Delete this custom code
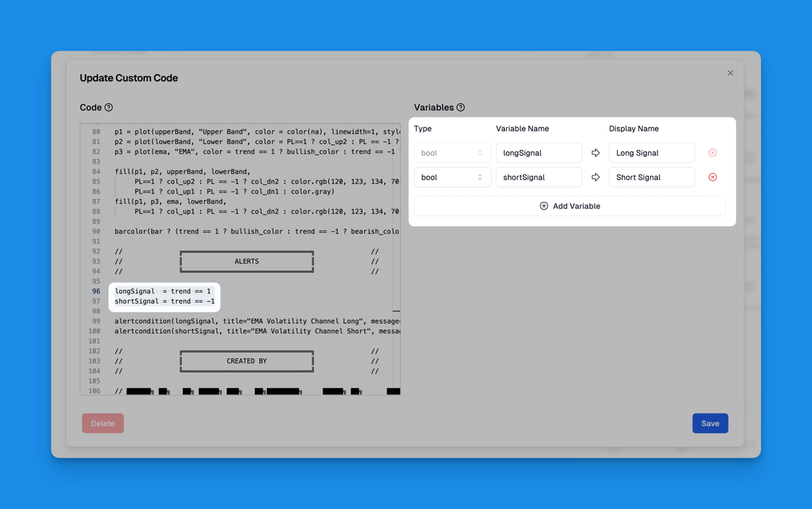The width and height of the screenshot is (812, 509). click(103, 424)
